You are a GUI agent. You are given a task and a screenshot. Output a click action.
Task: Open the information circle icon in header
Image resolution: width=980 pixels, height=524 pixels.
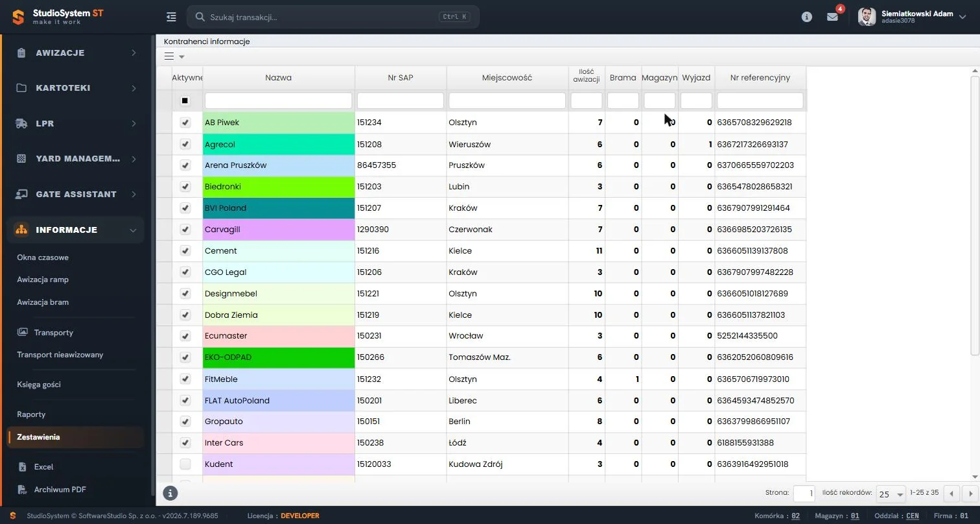pyautogui.click(x=807, y=17)
